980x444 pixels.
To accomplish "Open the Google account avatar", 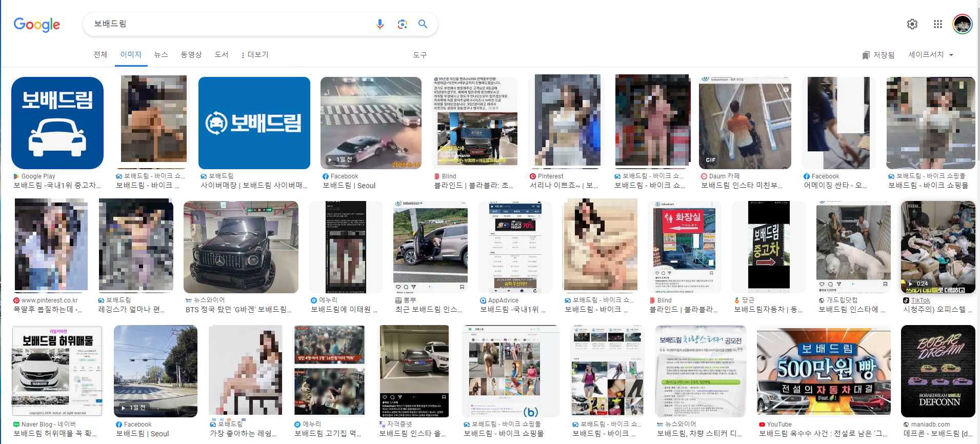I will 963,24.
